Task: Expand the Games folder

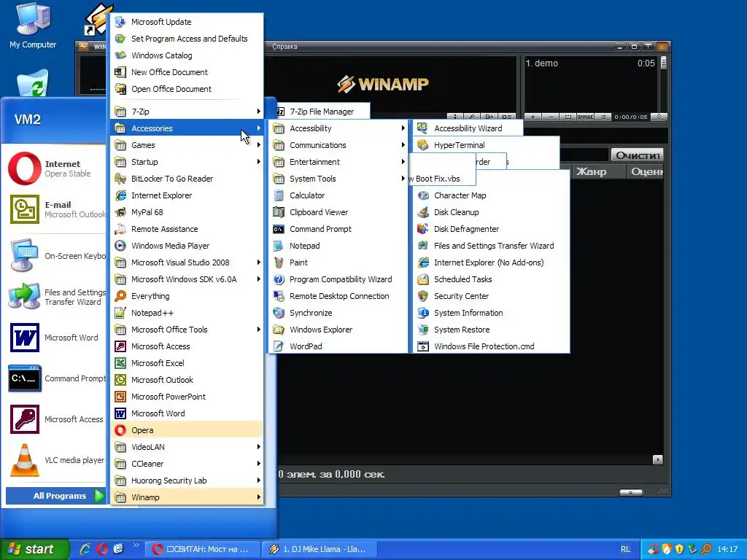Action: tap(187, 145)
